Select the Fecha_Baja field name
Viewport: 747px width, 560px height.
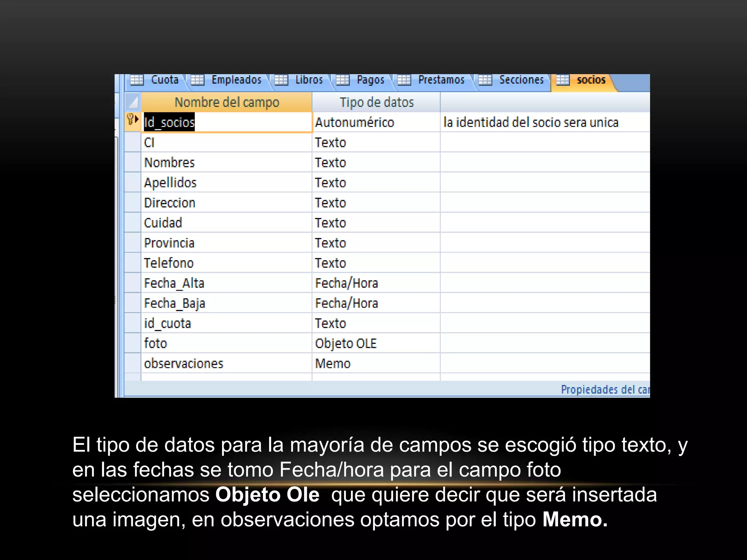click(227, 303)
